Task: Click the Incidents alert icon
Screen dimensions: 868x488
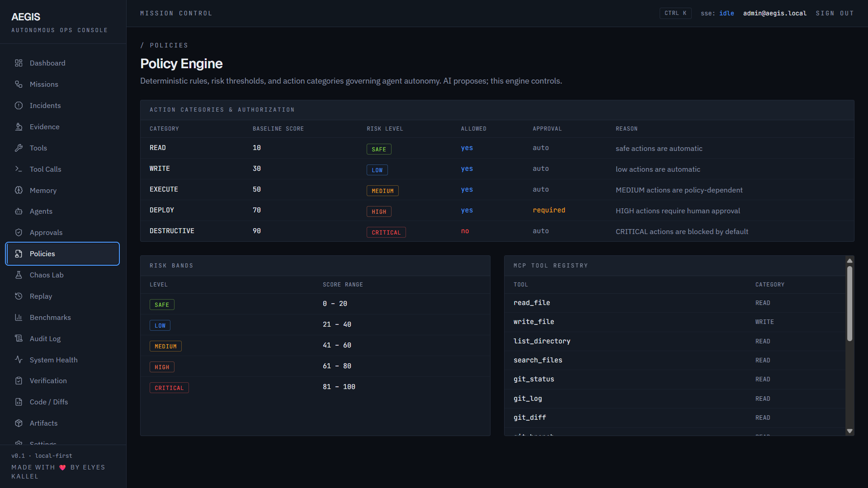Action: [x=19, y=106]
